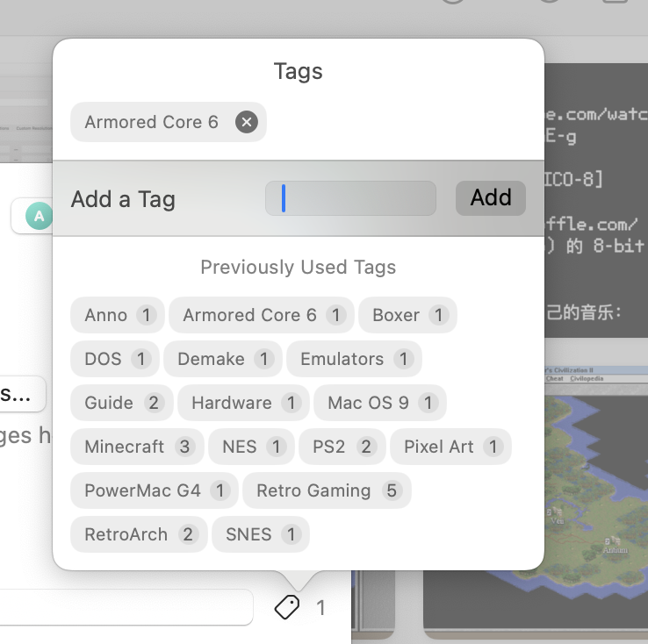Select the NES tag

[251, 447]
